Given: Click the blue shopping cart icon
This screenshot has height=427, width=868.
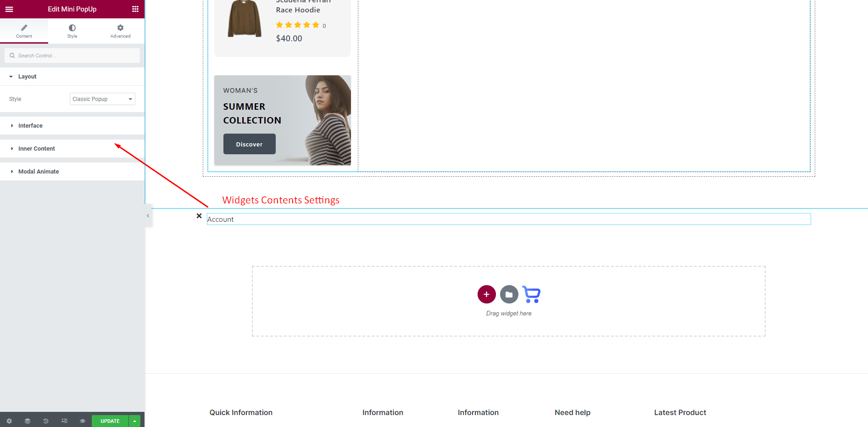Looking at the screenshot, I should click(x=531, y=294).
